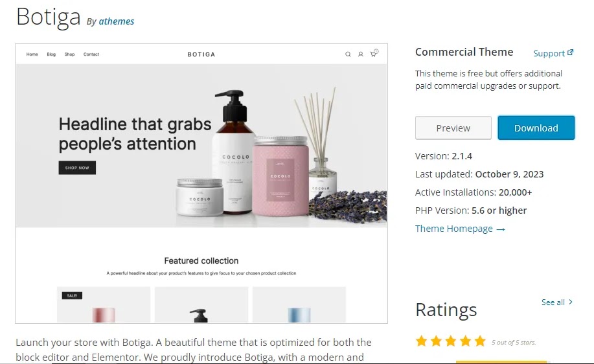Screen dimensions: 594x364
Task: Click the third gold rating star
Action: pyautogui.click(x=451, y=341)
